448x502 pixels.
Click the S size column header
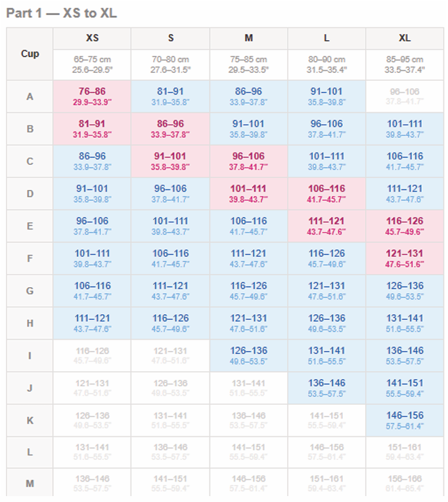pyautogui.click(x=170, y=38)
